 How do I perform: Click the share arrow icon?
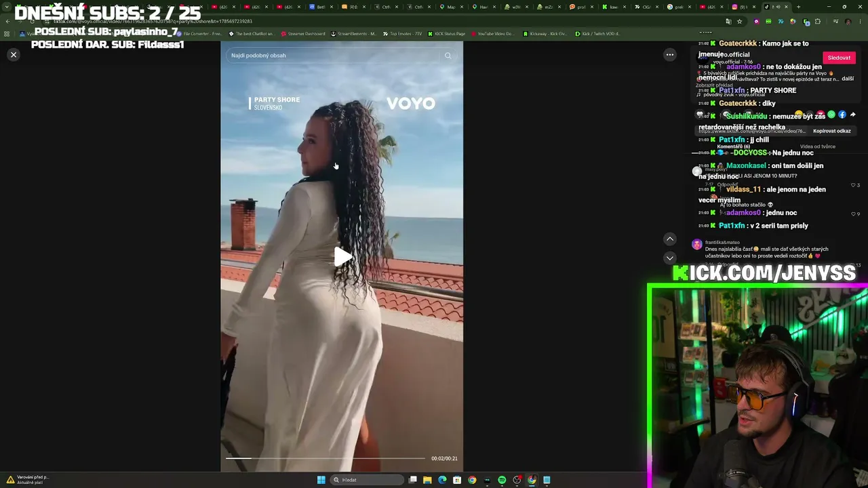click(852, 115)
